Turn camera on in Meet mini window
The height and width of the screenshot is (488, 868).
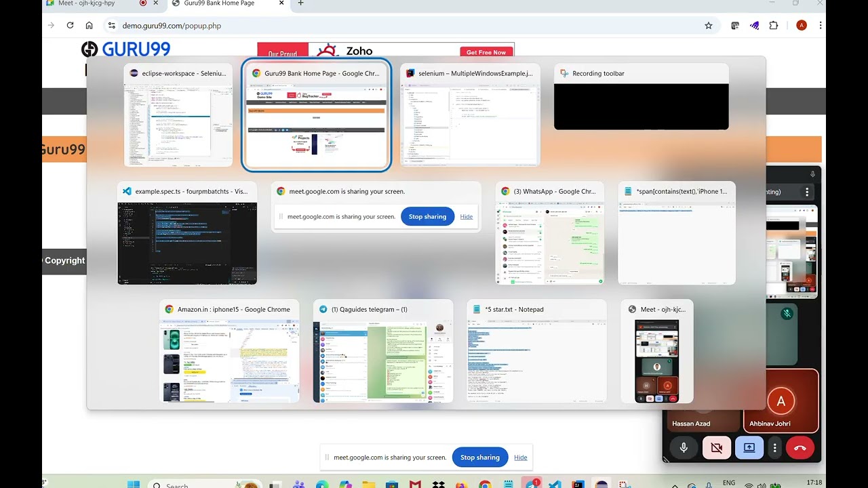point(717,448)
